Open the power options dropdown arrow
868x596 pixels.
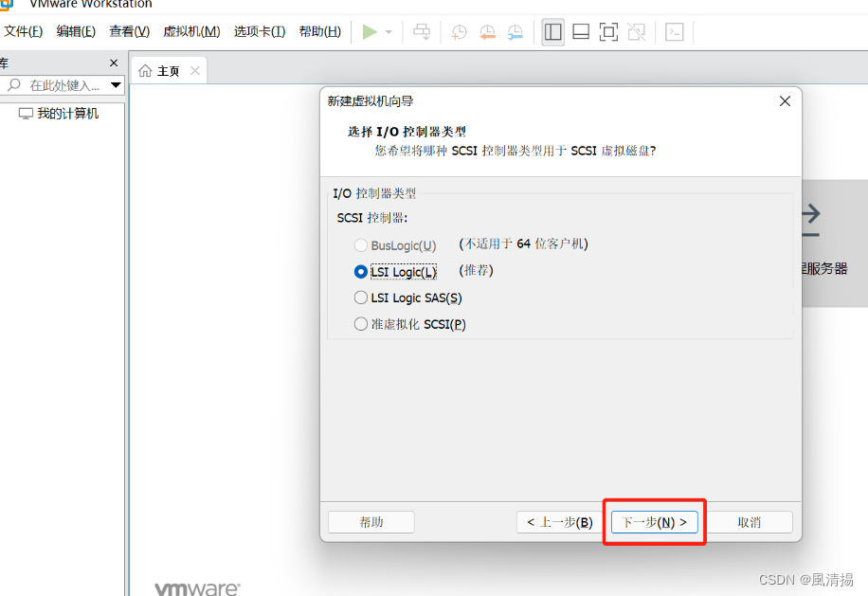click(x=389, y=32)
